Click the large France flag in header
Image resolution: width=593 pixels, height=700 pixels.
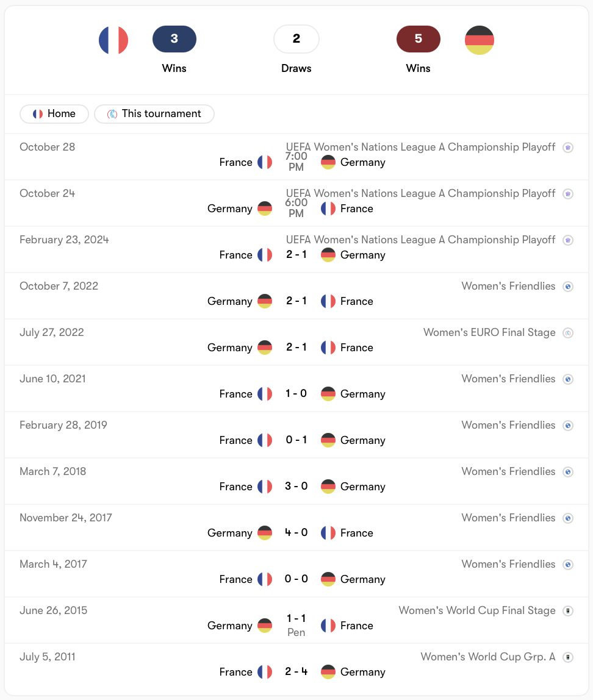coord(113,40)
